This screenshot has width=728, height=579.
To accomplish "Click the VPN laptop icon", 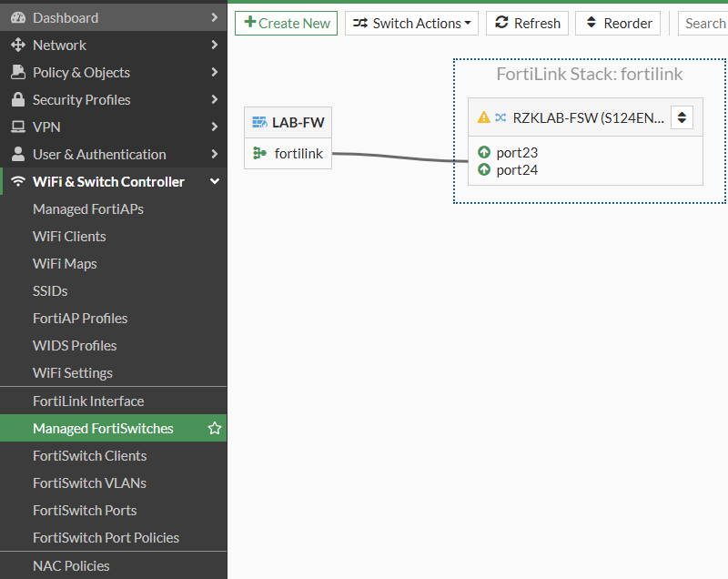I will 18,127.
